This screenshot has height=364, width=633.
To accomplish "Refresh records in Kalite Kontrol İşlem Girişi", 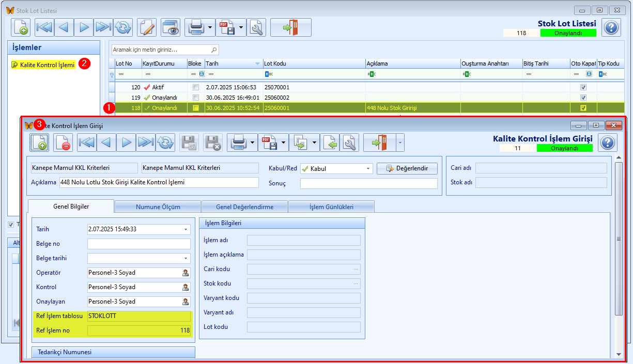I will pos(165,142).
